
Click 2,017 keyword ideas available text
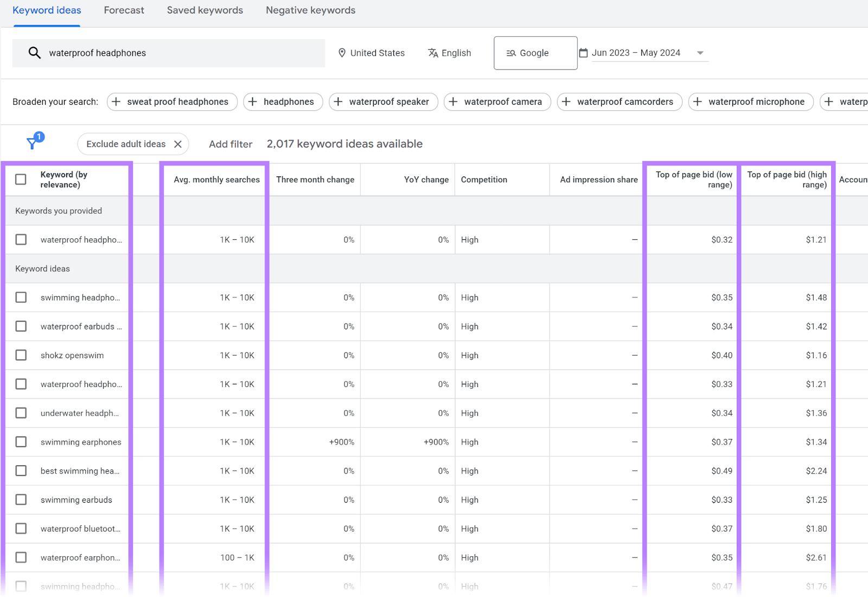point(344,144)
